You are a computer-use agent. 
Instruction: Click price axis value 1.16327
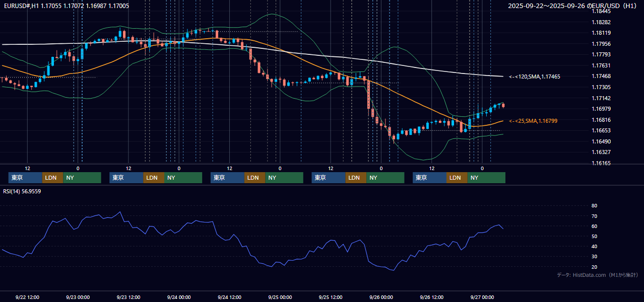tap(601, 152)
